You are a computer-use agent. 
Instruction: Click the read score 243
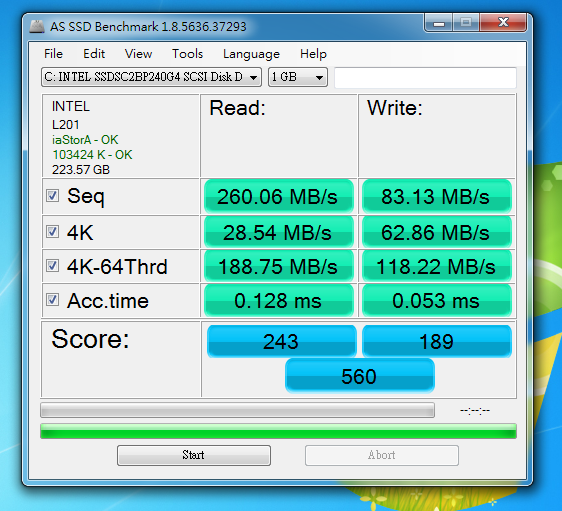281,341
